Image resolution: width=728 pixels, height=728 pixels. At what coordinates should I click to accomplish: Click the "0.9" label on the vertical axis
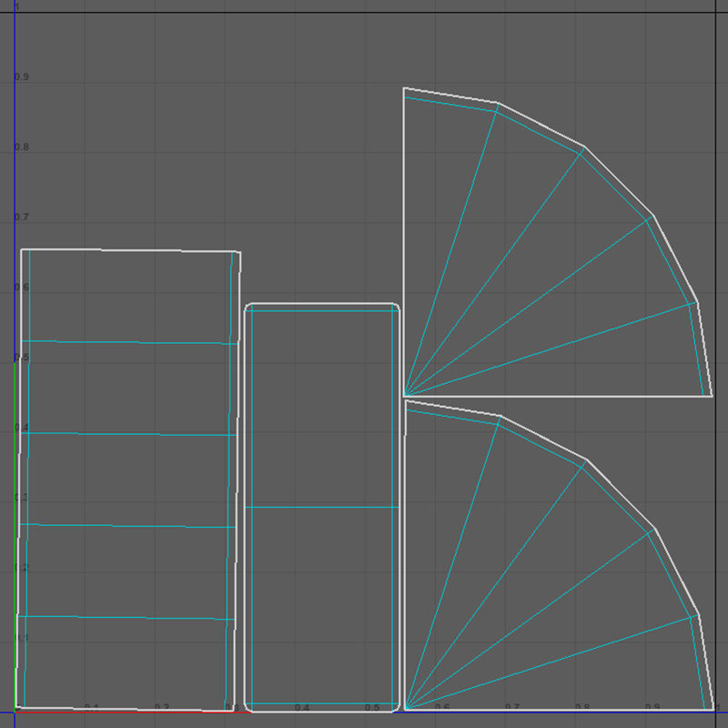click(x=21, y=77)
